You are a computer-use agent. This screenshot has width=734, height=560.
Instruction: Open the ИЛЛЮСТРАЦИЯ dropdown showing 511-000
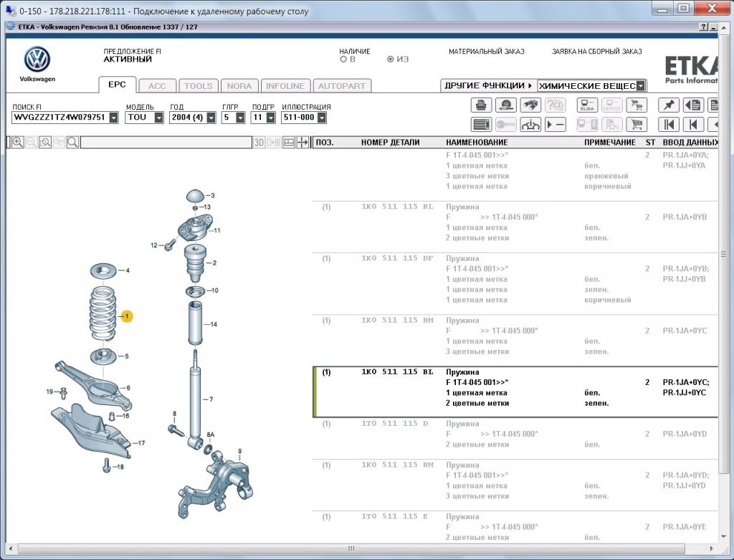[322, 118]
